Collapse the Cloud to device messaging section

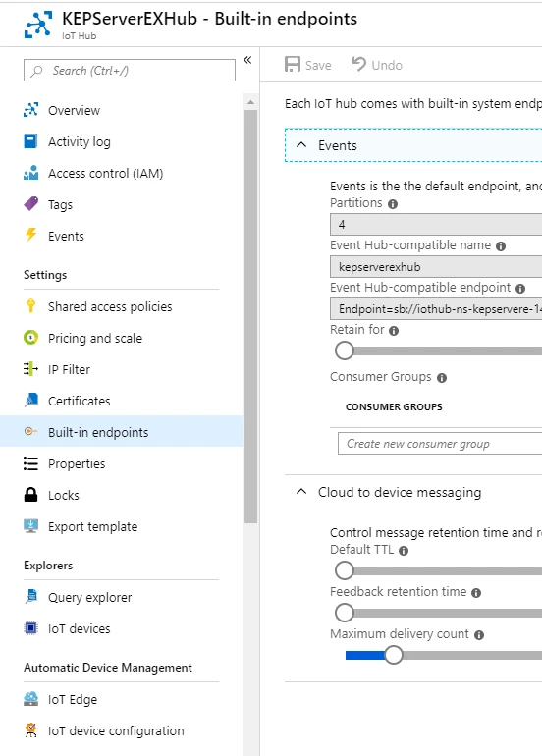coord(301,491)
